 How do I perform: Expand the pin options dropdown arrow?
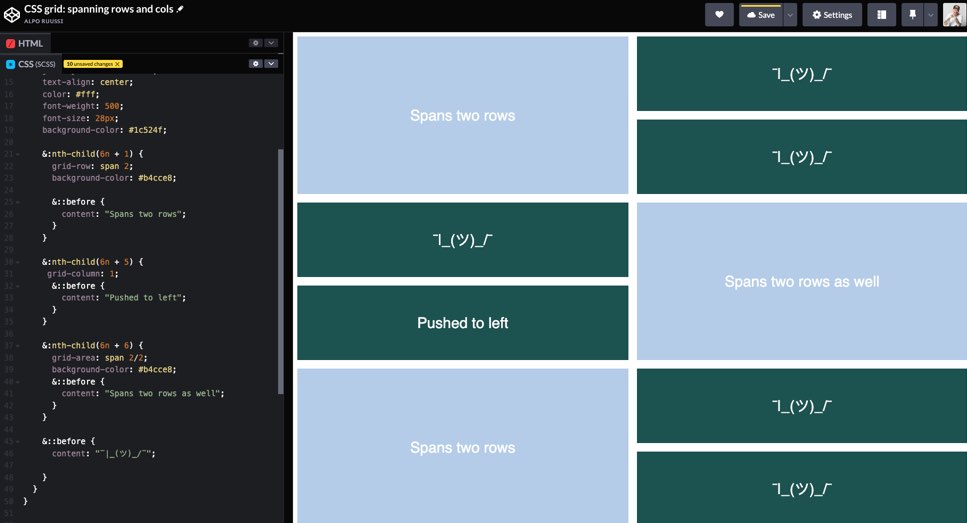pyautogui.click(x=930, y=15)
